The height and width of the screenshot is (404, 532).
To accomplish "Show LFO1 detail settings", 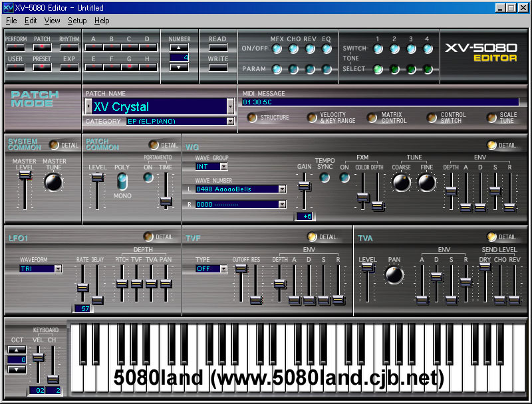I will (148, 237).
